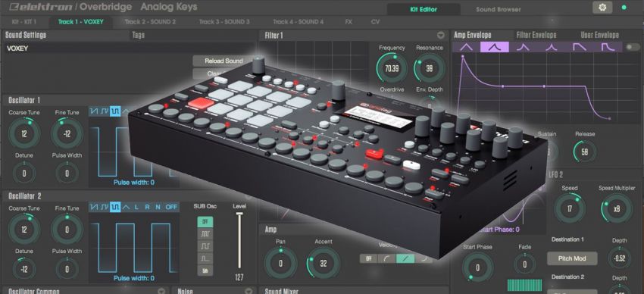The height and width of the screenshot is (294, 644).
Task: Choose L input for Oscillator 2
Action: pyautogui.click(x=136, y=207)
